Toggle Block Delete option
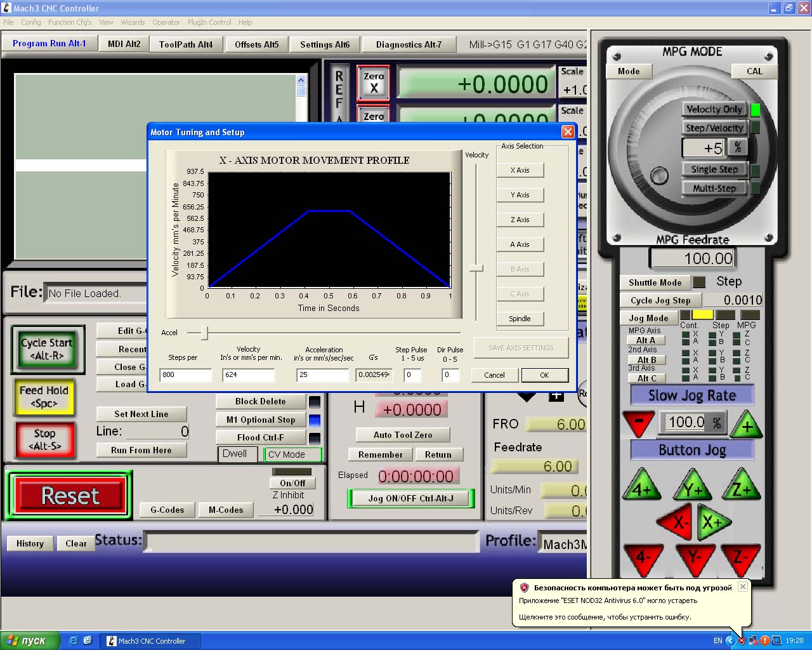The height and width of the screenshot is (650, 812). pos(260,401)
